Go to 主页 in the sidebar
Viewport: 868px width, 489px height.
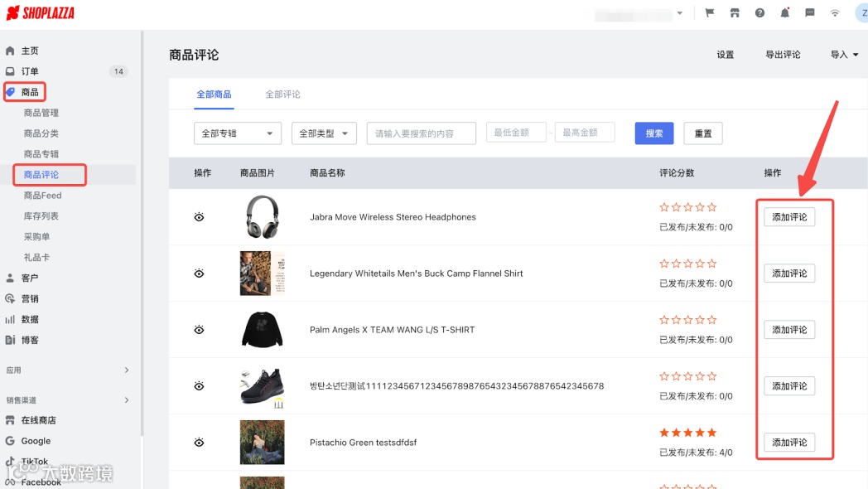point(30,51)
